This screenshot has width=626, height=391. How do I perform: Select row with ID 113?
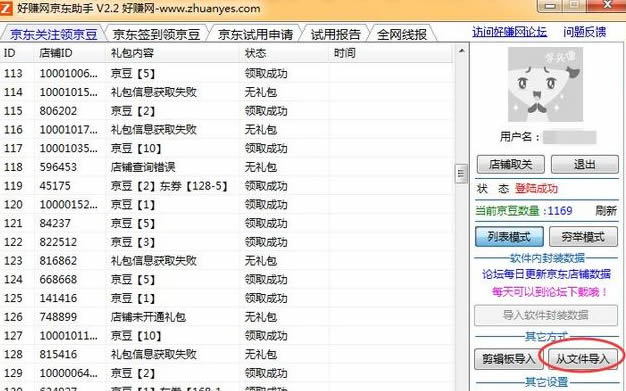coord(227,73)
